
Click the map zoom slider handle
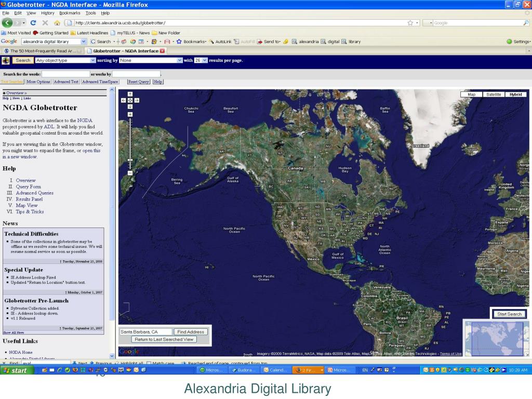130,160
